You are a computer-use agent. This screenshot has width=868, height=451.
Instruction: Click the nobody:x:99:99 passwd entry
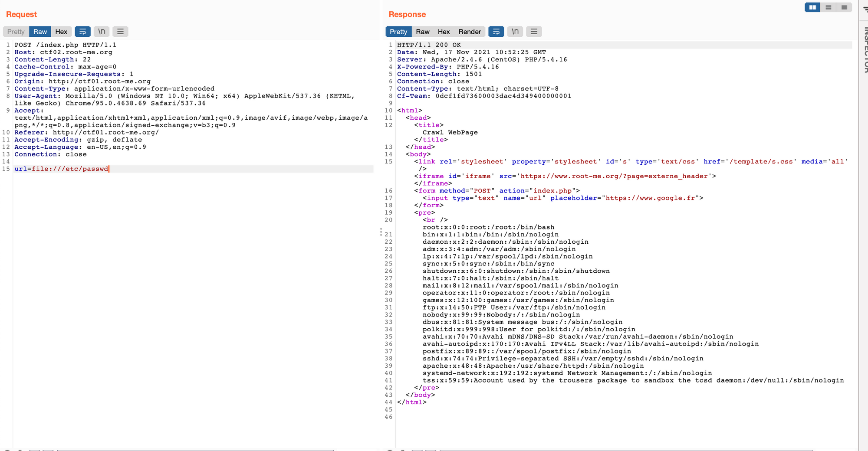501,315
